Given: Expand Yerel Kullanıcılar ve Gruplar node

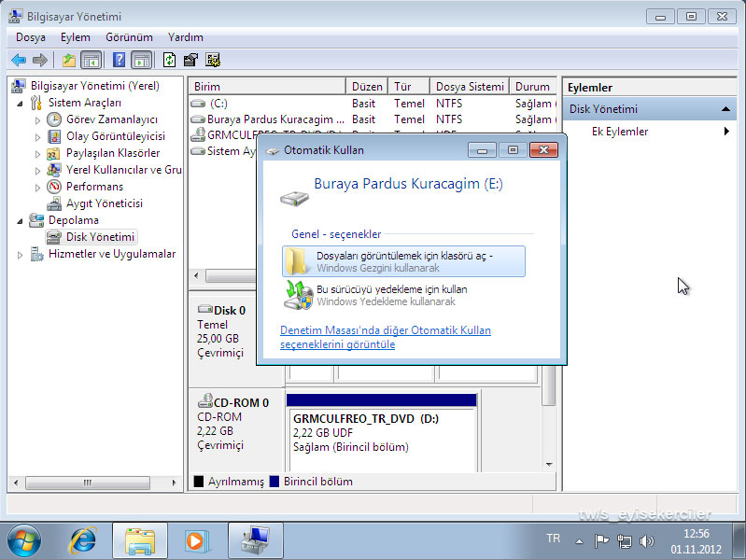Looking at the screenshot, I should click(x=37, y=171).
